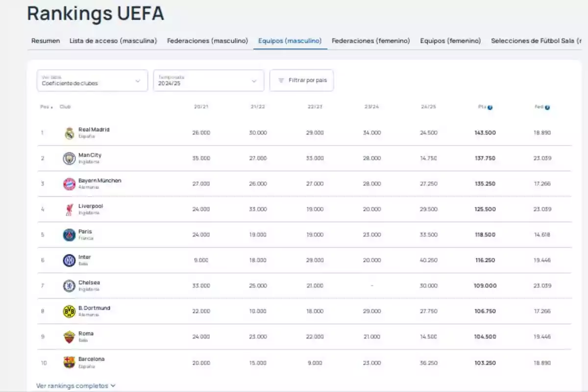588x392 pixels.
Task: Click Paris's total 118.500
Action: pos(485,235)
